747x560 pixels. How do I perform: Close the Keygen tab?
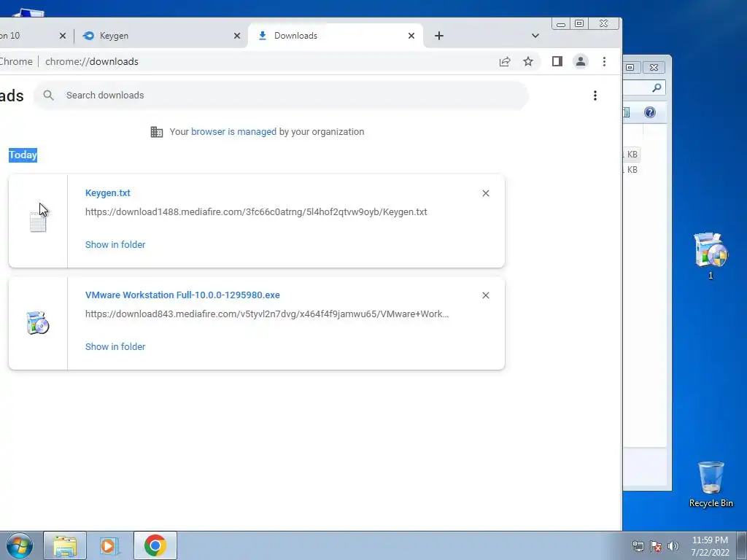point(237,36)
